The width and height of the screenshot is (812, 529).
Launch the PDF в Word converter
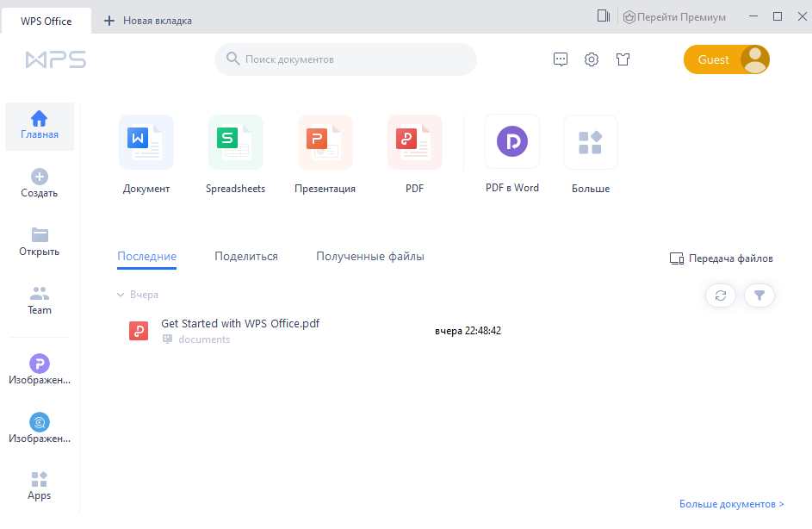coord(512,141)
